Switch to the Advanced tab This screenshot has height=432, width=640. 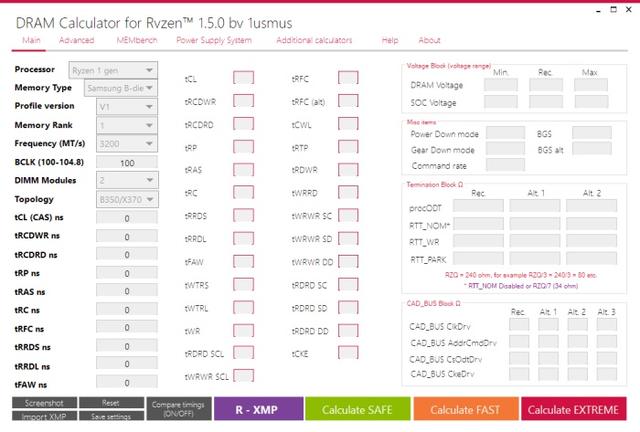point(76,40)
